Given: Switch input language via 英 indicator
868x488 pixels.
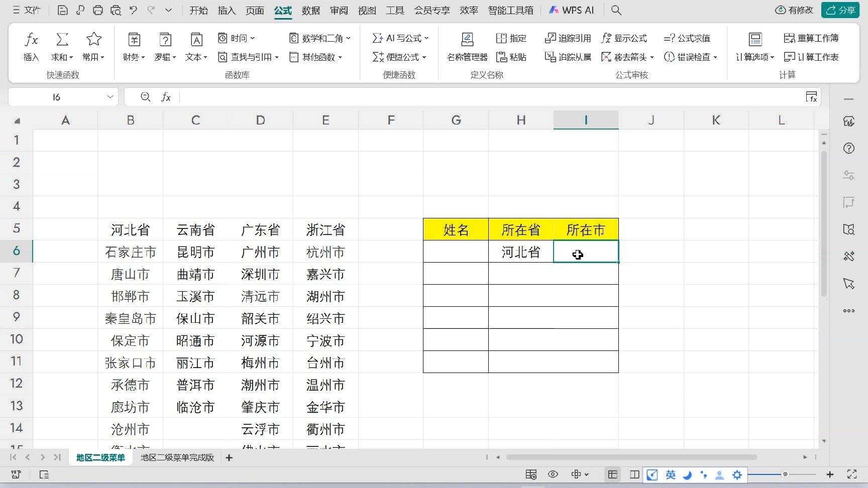Looking at the screenshot, I should 670,474.
